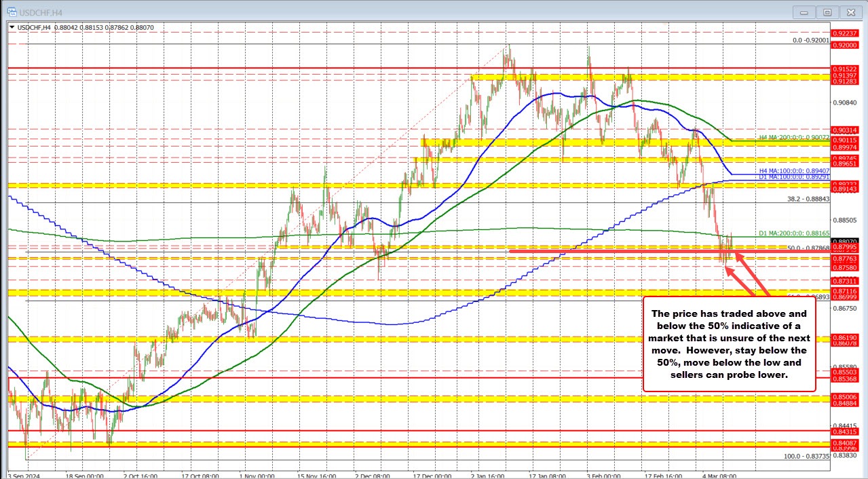Click the 4 Mar 08:00 time axis label
This screenshot has height=479, width=868.
(721, 475)
